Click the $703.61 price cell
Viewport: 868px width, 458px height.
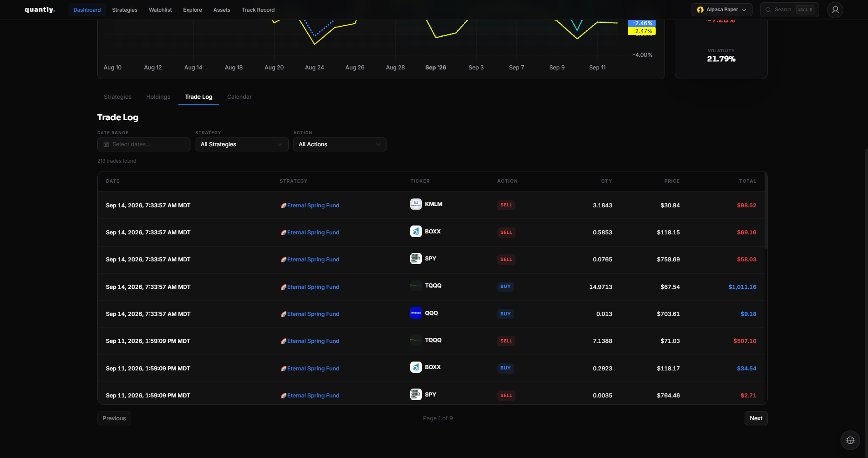(x=668, y=314)
